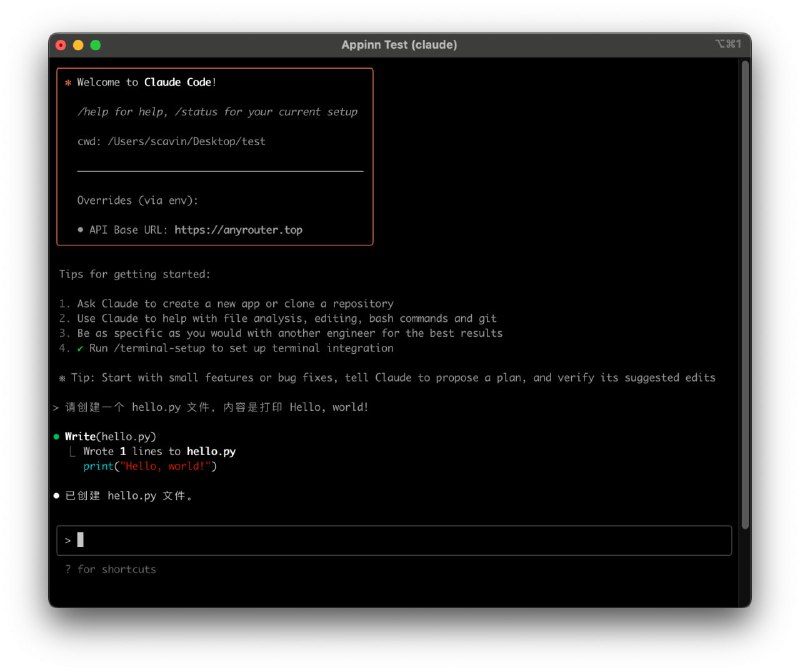
Task: Click the terminal's vertical scrollbar
Action: point(744,290)
